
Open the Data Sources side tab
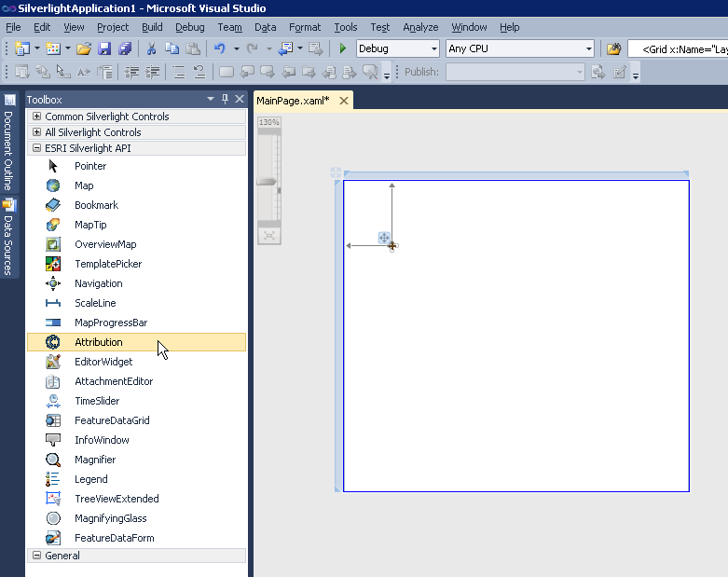tap(8, 237)
